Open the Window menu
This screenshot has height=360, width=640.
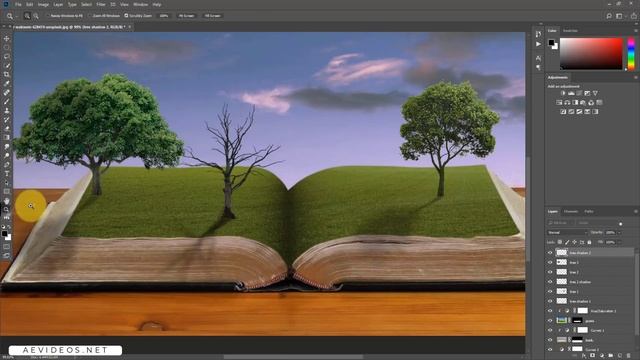pos(140,4)
